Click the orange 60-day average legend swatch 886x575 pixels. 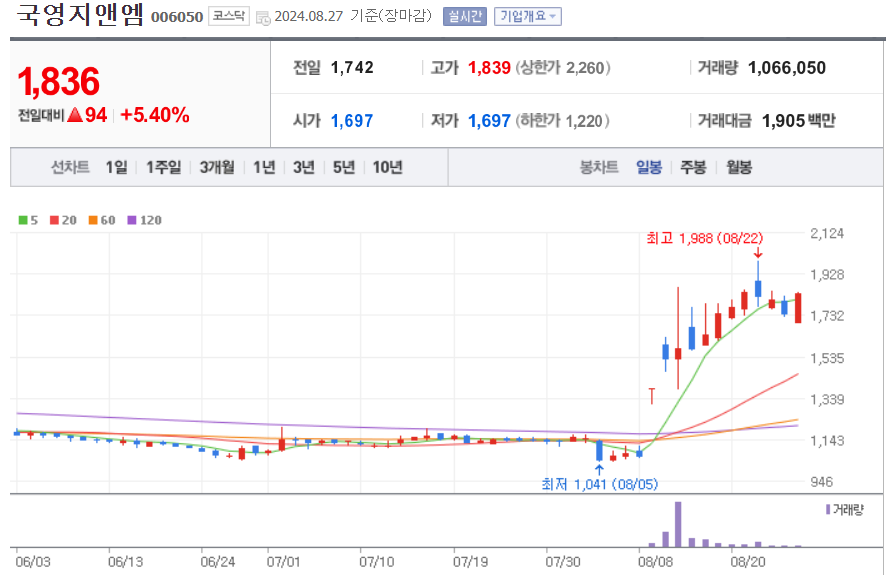click(93, 220)
